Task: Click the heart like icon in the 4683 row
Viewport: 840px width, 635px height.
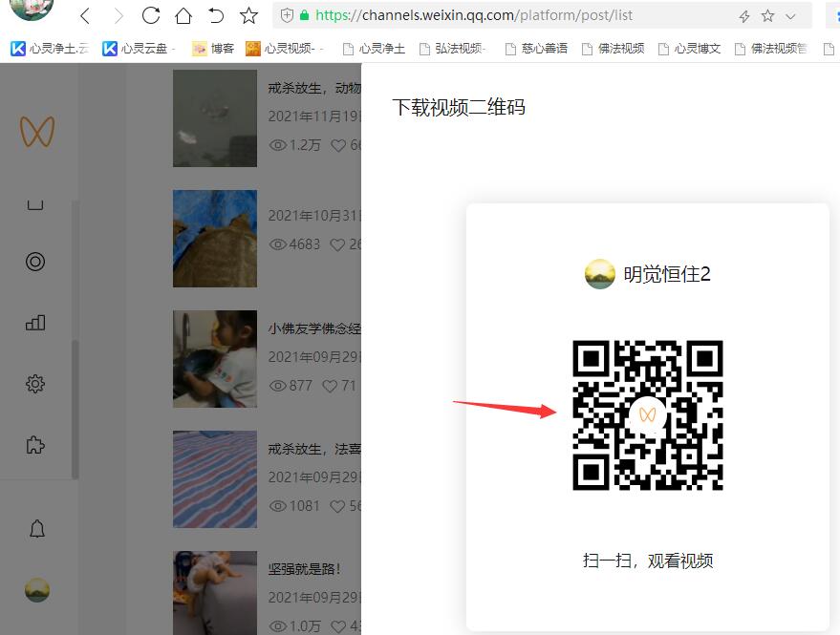Action: [x=337, y=244]
